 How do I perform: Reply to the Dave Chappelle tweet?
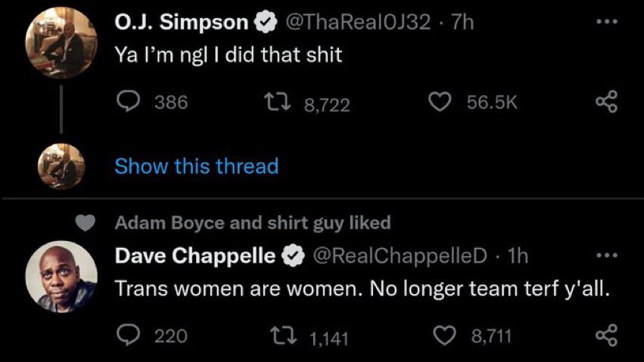[127, 334]
